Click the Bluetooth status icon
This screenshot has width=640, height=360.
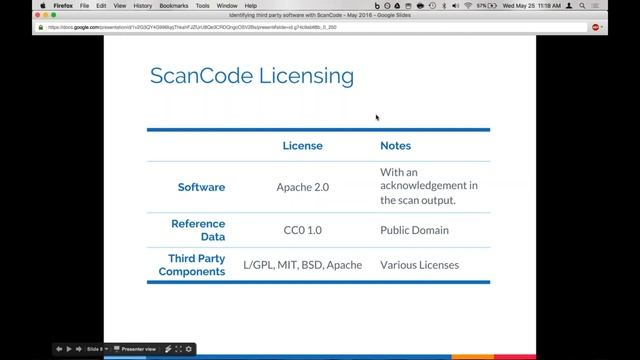[x=444, y=6]
